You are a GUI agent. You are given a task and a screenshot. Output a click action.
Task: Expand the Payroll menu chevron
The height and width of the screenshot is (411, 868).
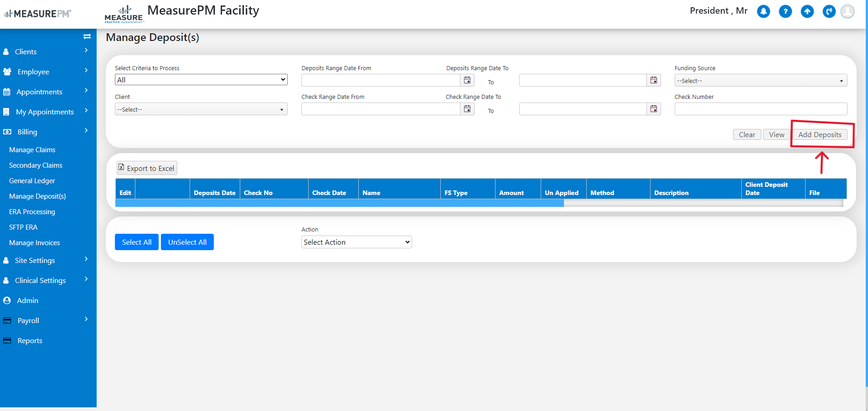tap(86, 319)
